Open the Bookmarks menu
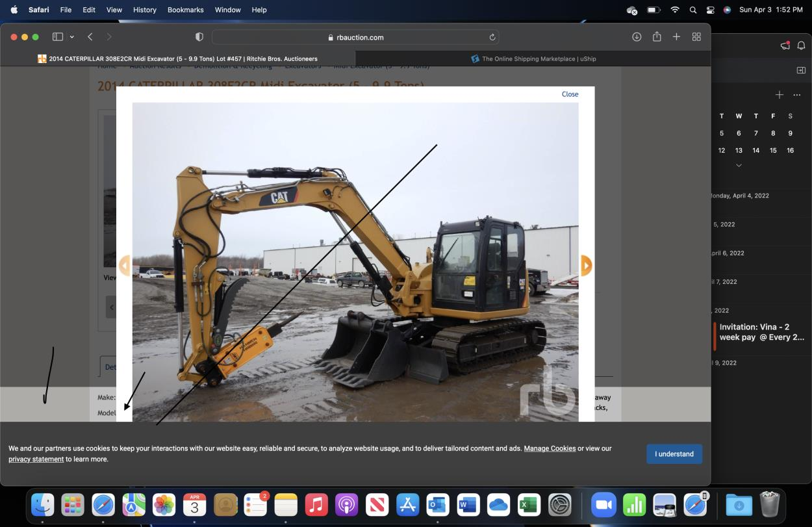Image resolution: width=812 pixels, height=527 pixels. (x=186, y=10)
